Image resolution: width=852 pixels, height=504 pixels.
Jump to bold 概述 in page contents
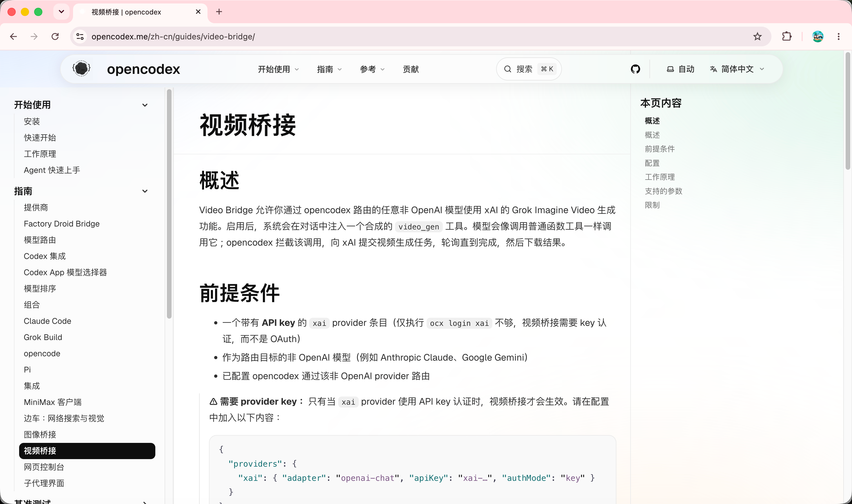652,121
